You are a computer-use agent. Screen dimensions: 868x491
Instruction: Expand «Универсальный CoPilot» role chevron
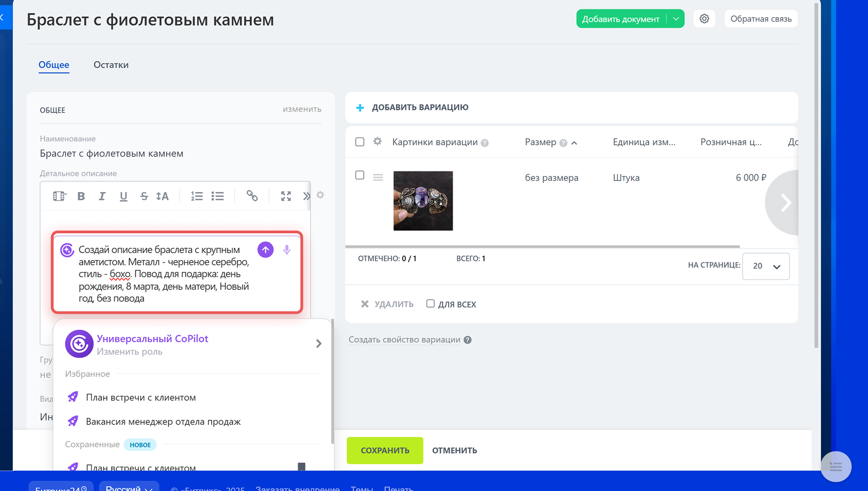(x=319, y=344)
